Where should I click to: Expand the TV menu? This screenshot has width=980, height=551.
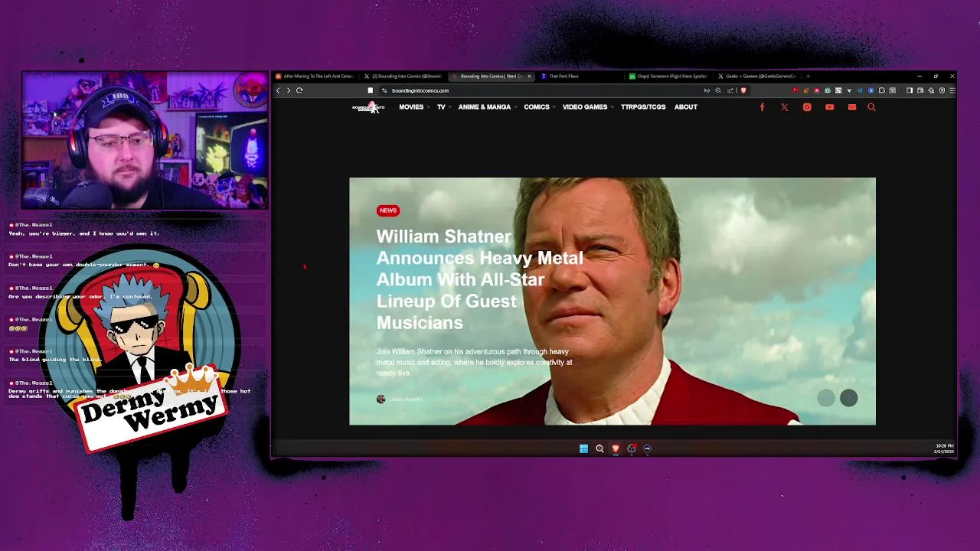click(443, 107)
